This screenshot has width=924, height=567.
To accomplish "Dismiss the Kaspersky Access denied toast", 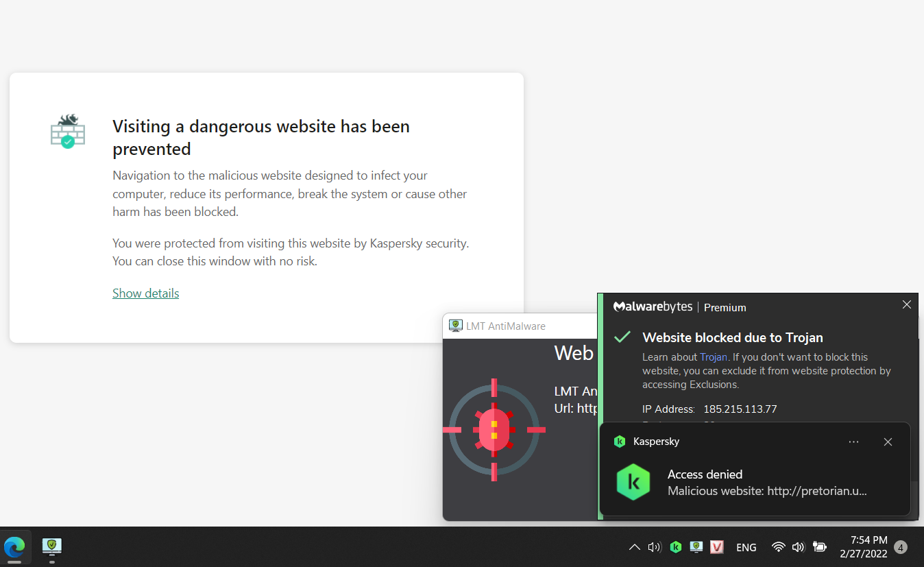I will (888, 442).
